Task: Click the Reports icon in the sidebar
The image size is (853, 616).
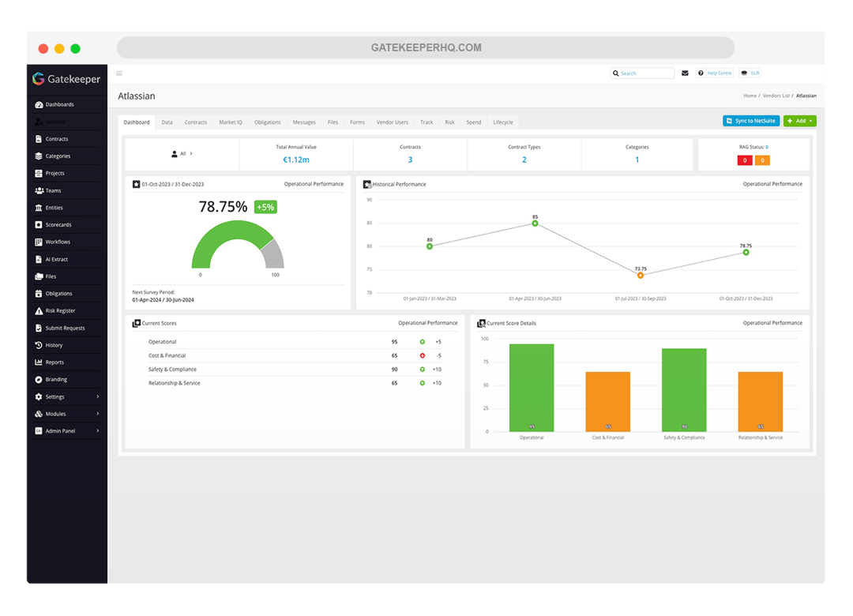Action: [x=40, y=362]
